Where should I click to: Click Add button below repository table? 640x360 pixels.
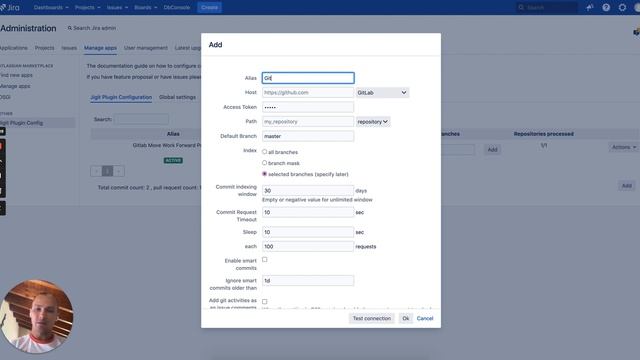[x=627, y=186]
